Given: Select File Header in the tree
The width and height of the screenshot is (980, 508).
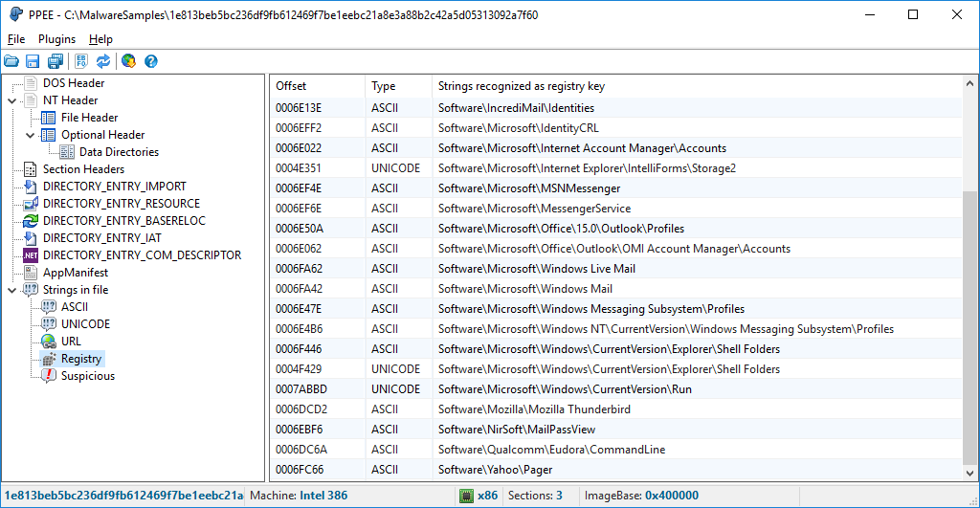Looking at the screenshot, I should (x=89, y=118).
